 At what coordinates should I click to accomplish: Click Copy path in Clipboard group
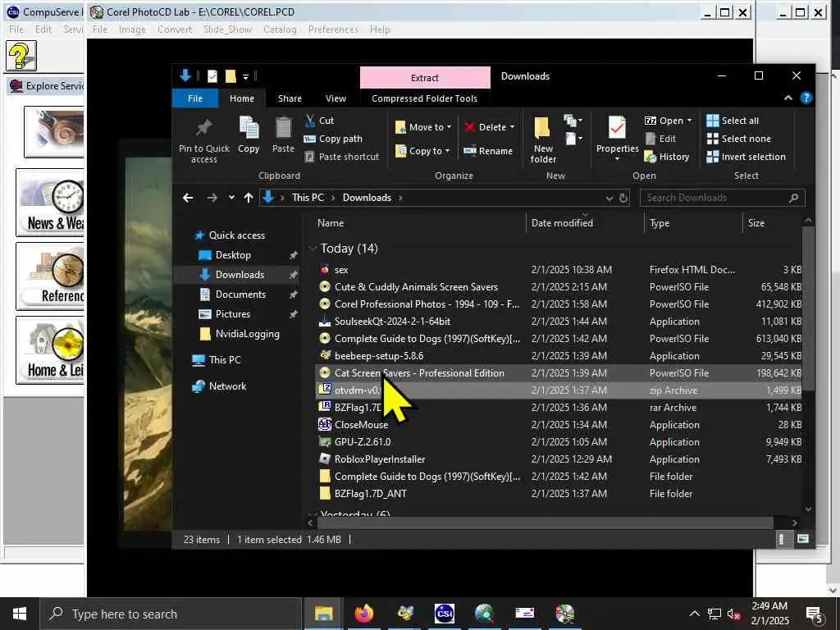point(333,139)
